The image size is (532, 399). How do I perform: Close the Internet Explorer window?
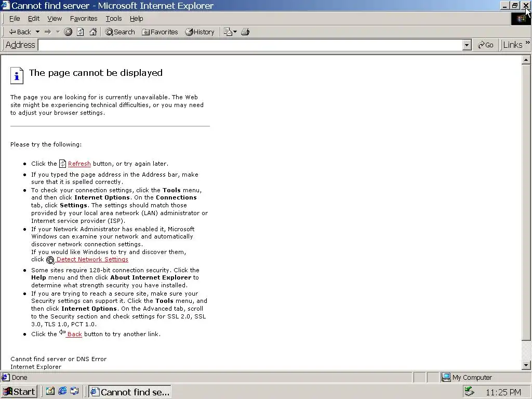click(x=526, y=5)
